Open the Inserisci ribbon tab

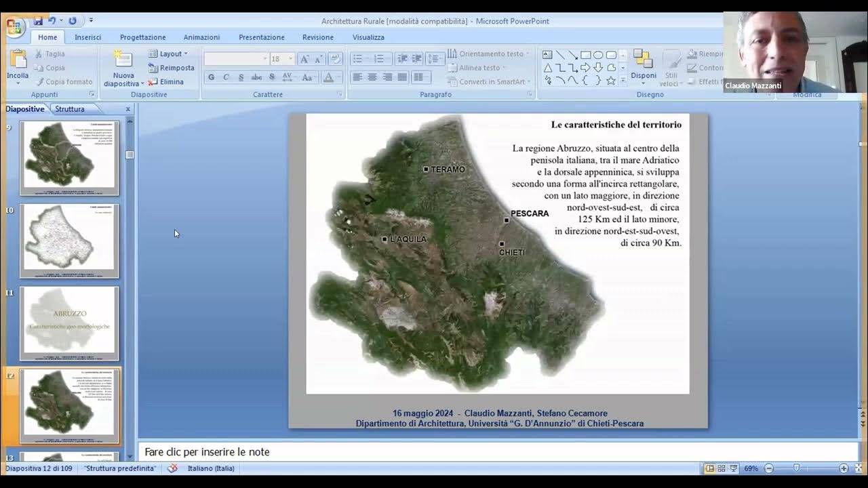tap(88, 37)
